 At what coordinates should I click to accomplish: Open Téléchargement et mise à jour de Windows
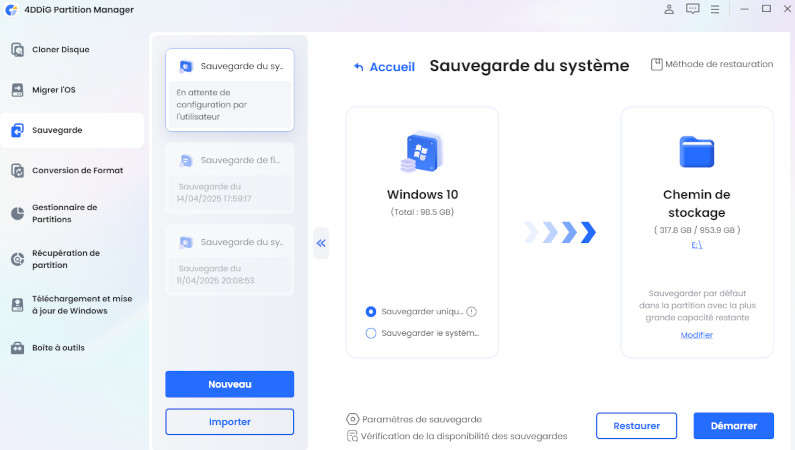click(72, 305)
